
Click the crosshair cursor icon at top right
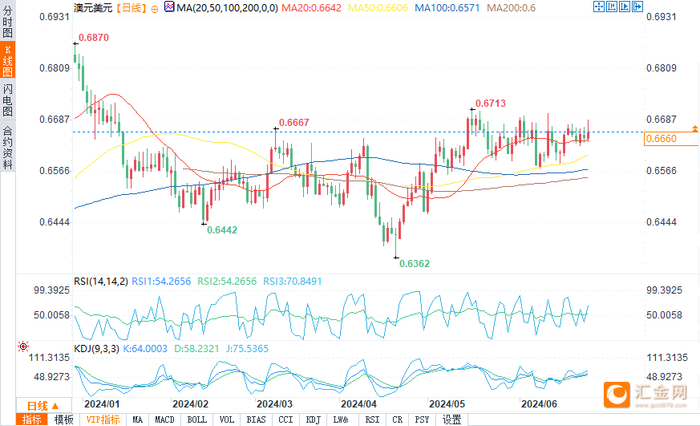pyautogui.click(x=599, y=6)
